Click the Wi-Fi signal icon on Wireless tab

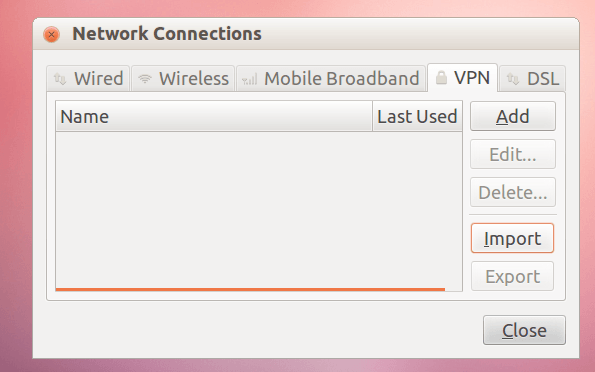tap(145, 79)
